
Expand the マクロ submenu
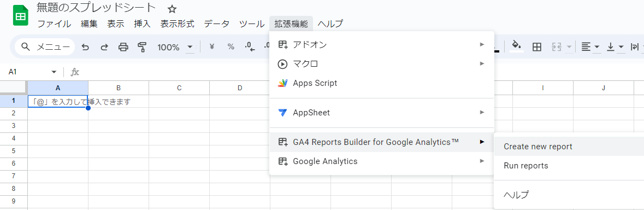382,63
